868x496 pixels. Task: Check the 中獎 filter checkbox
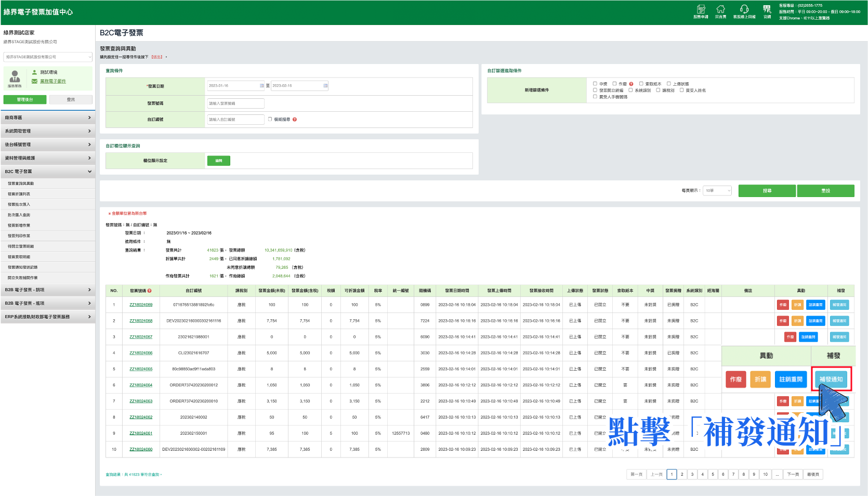(595, 83)
